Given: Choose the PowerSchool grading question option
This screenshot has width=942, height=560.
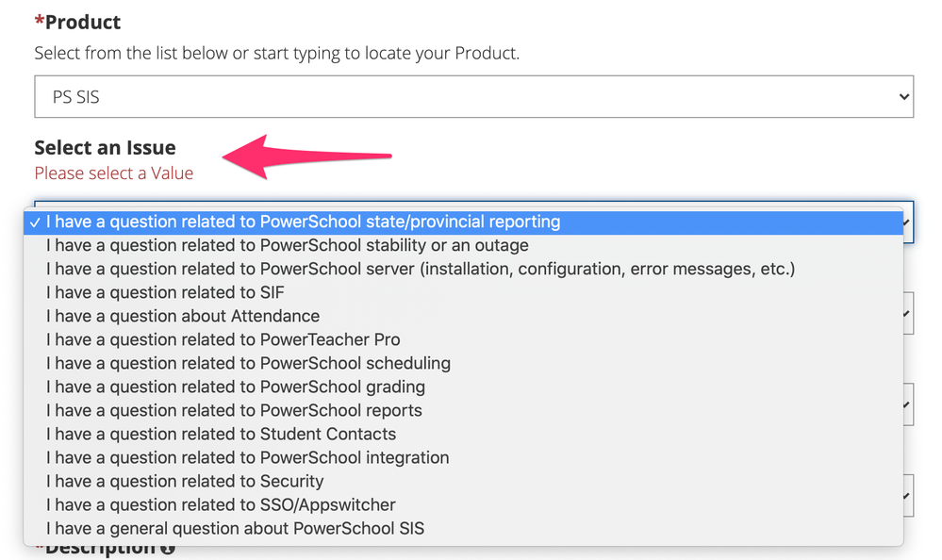Looking at the screenshot, I should point(235,387).
